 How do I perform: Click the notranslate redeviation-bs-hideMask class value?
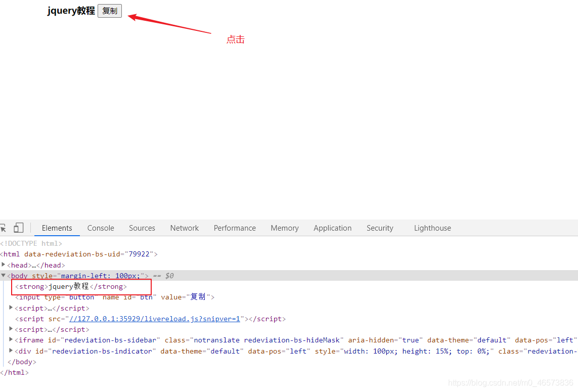tap(266, 340)
